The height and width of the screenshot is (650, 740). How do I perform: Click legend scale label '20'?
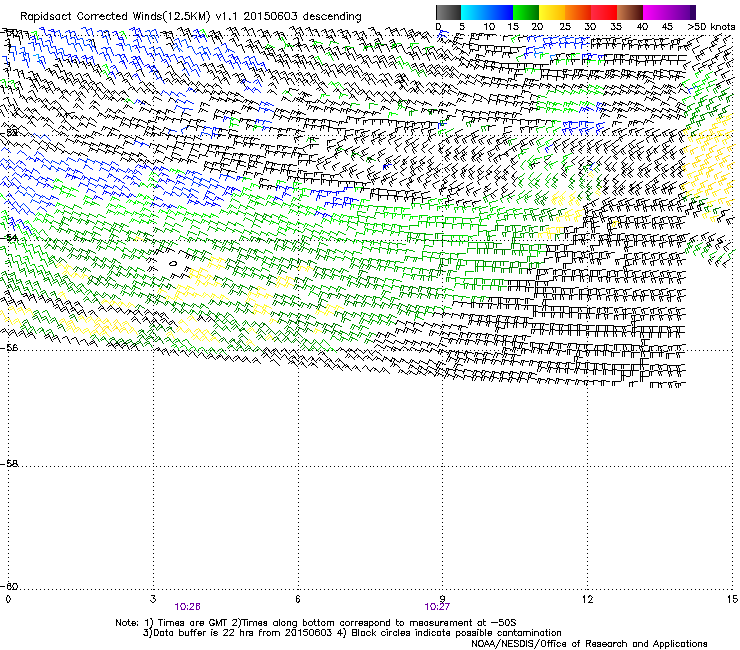tap(538, 27)
